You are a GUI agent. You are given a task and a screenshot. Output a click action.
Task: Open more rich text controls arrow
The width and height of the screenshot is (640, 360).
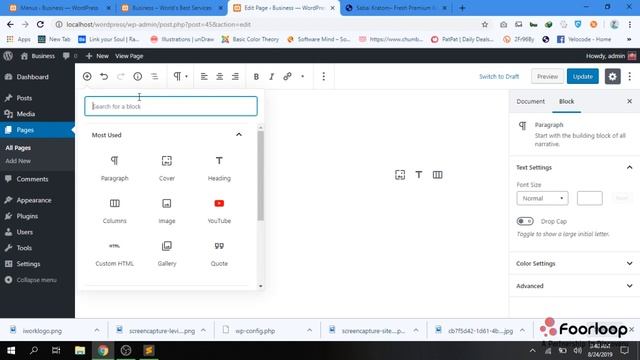pyautogui.click(x=302, y=76)
